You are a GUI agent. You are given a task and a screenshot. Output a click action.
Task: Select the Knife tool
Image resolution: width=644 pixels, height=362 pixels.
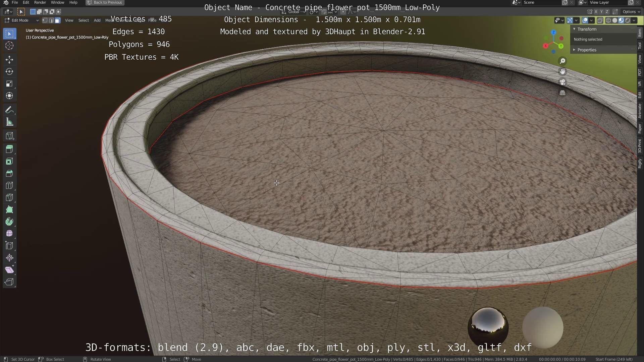[x=9, y=198]
